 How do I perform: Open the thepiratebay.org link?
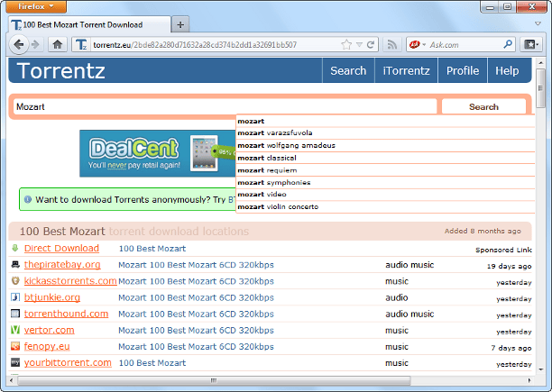(62, 264)
